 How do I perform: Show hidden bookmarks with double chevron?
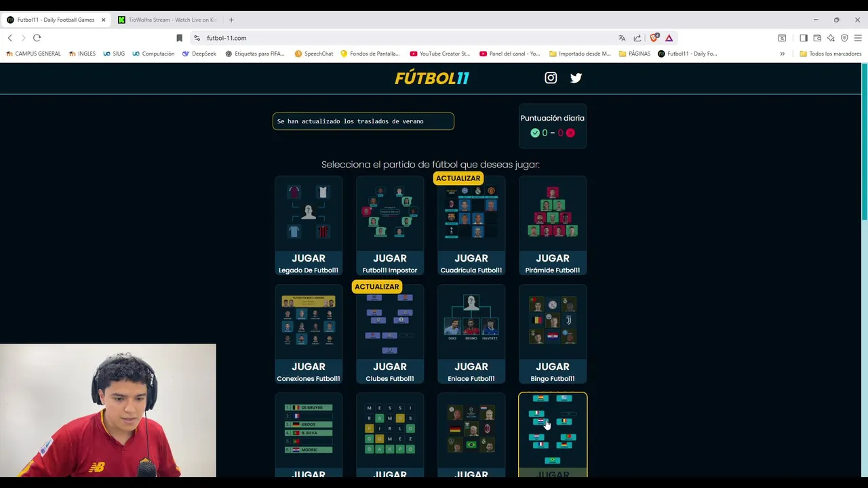pyautogui.click(x=782, y=54)
